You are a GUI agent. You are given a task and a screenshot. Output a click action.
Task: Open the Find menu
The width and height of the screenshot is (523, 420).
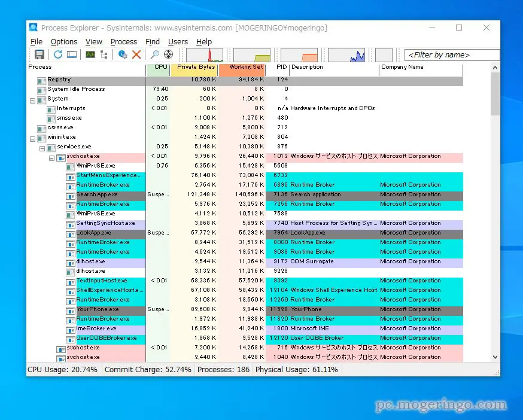pyautogui.click(x=153, y=42)
